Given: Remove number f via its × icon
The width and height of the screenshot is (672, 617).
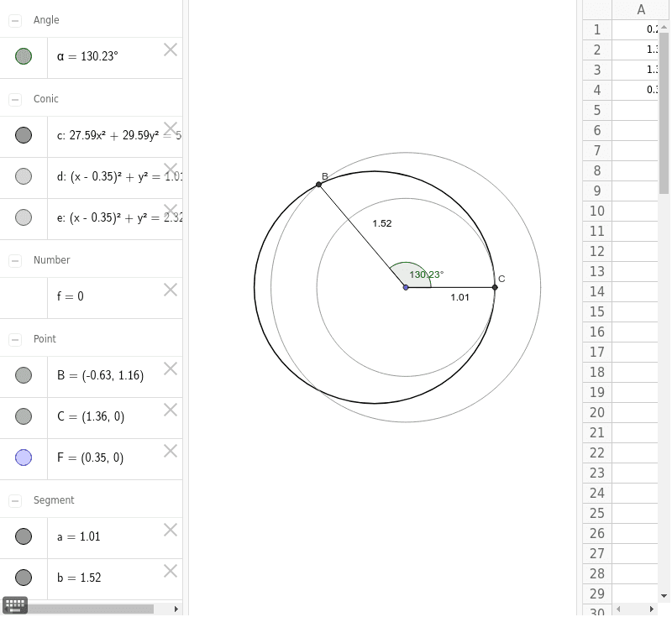Looking at the screenshot, I should tap(171, 290).
